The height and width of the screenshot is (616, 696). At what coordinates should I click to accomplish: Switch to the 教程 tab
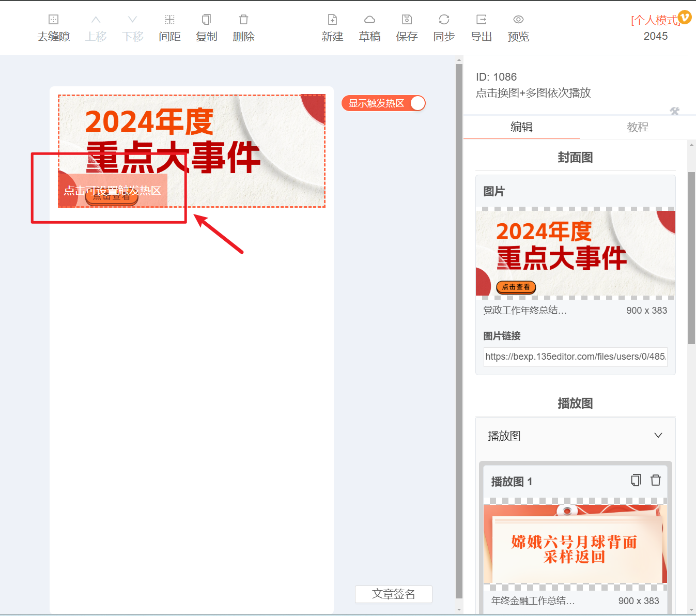638,127
